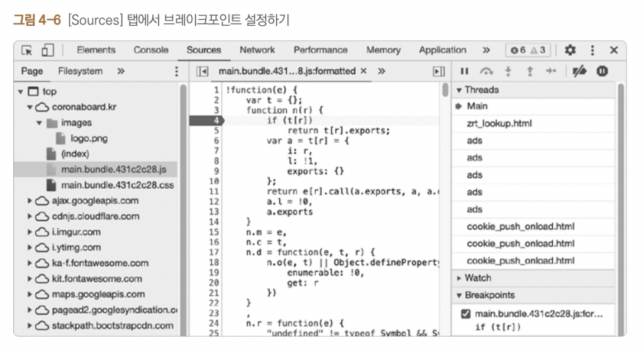Screen dimensions: 644x353
Task: Select the Filesystem navigator tab
Action: 80,72
